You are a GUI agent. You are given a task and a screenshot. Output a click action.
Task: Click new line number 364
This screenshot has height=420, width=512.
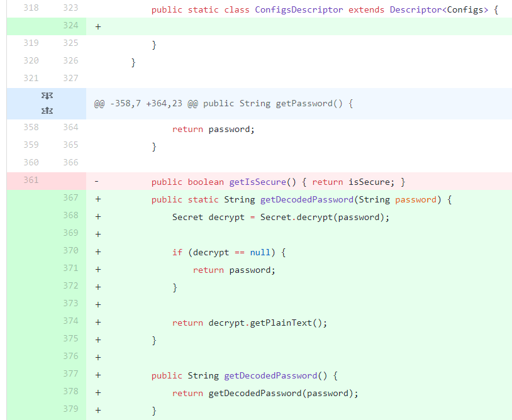tap(70, 128)
